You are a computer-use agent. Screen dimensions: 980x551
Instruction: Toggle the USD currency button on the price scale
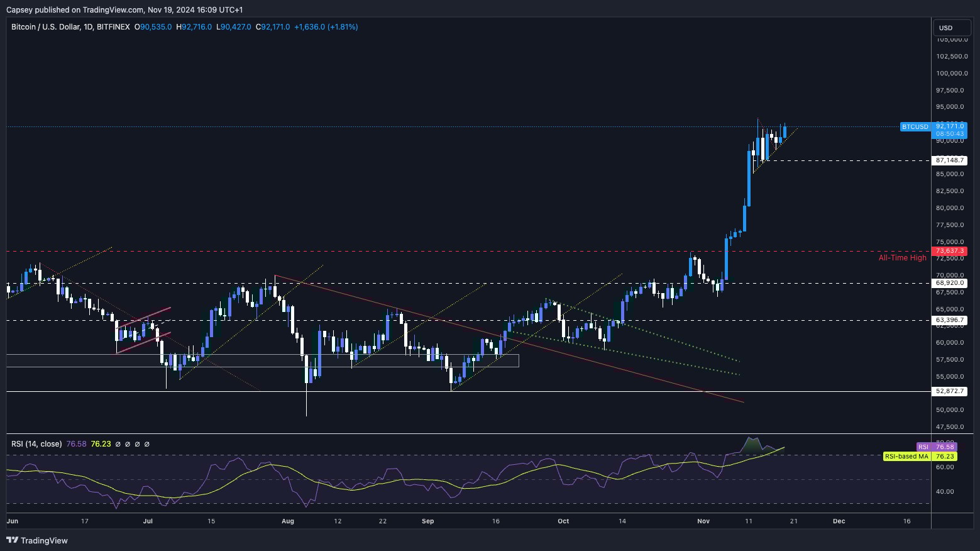tap(950, 28)
